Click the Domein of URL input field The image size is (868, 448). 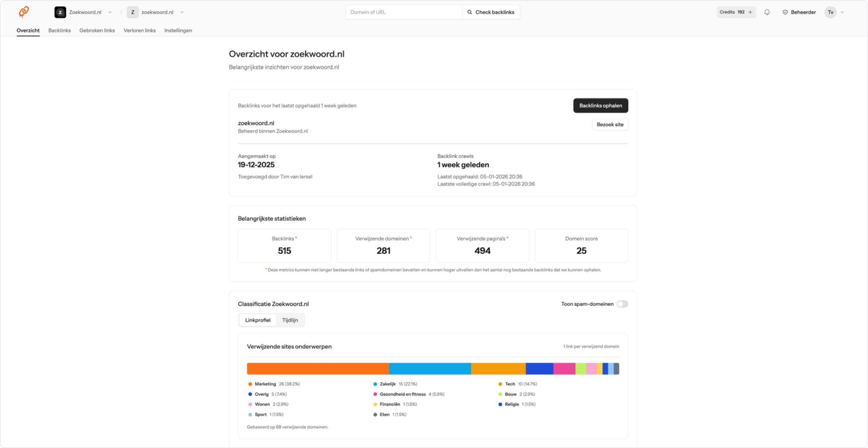point(403,12)
